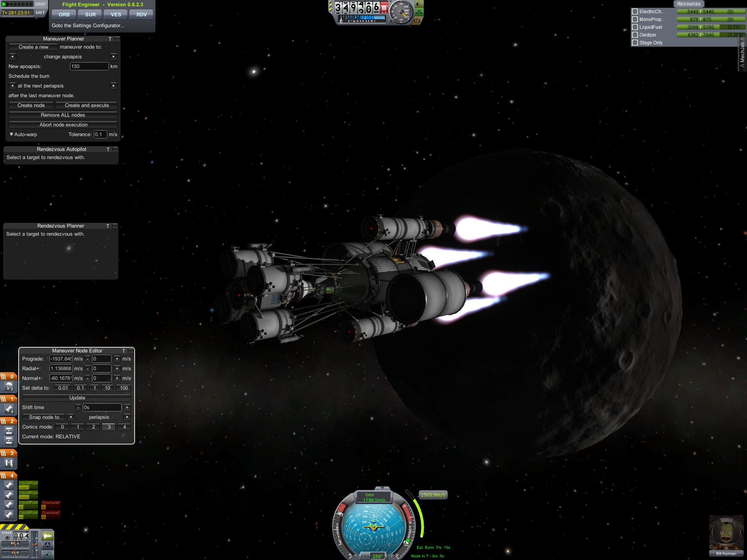
Task: Open the RDV tab in Flight Engineer
Action: (x=142, y=15)
